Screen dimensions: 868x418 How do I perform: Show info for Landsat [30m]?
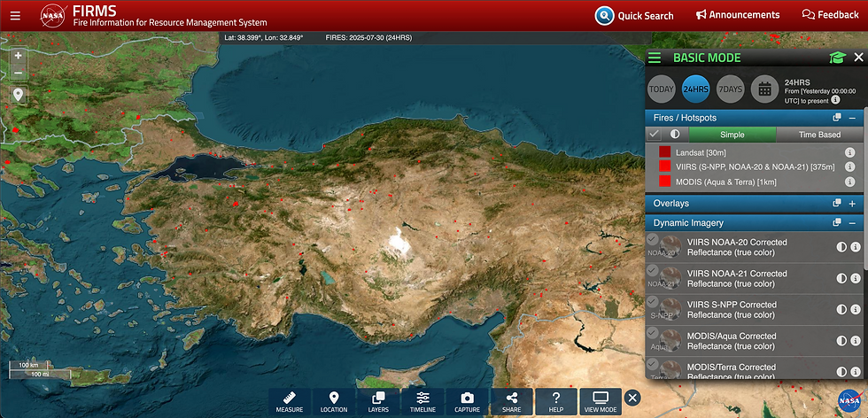coord(849,152)
